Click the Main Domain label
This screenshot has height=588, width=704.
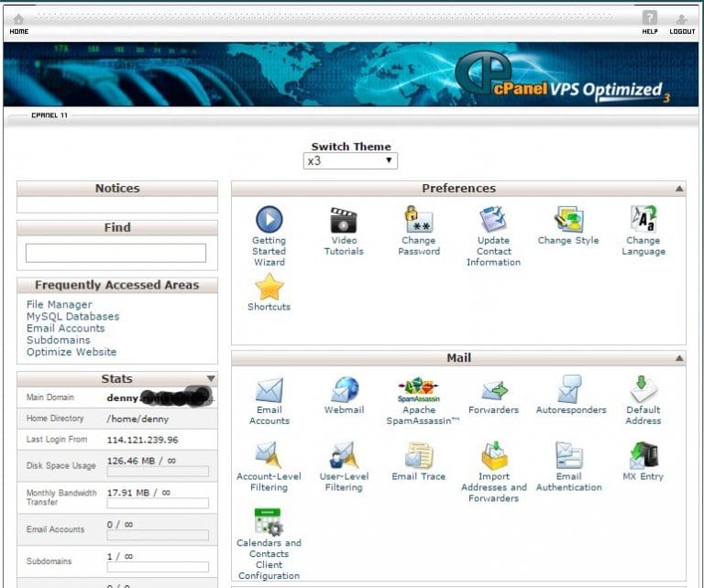click(x=49, y=397)
